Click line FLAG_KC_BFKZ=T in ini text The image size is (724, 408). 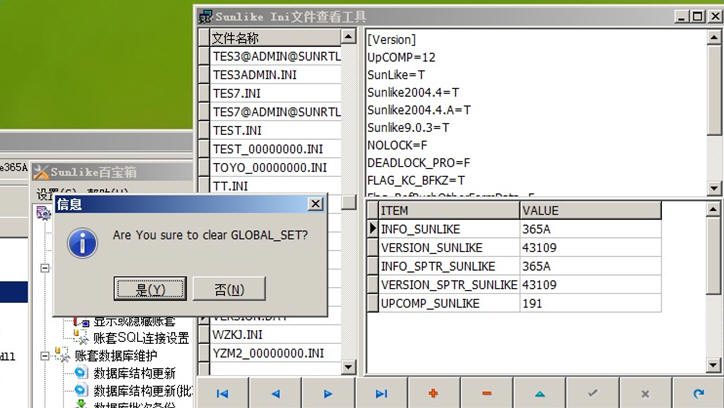416,180
